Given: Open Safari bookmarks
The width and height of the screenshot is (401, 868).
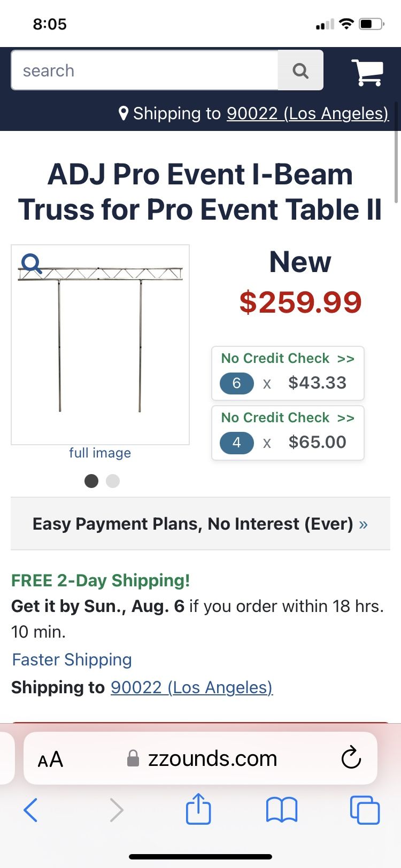Looking at the screenshot, I should 282,810.
